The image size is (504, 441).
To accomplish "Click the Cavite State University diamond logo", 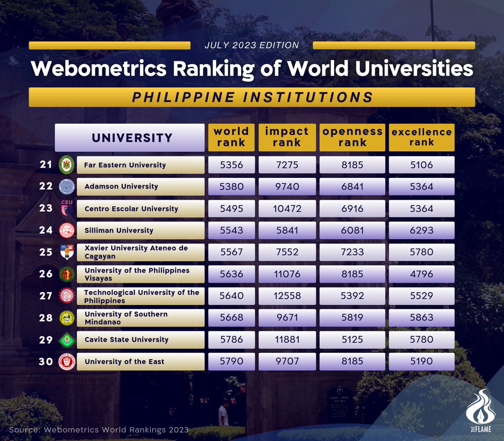I will click(67, 340).
